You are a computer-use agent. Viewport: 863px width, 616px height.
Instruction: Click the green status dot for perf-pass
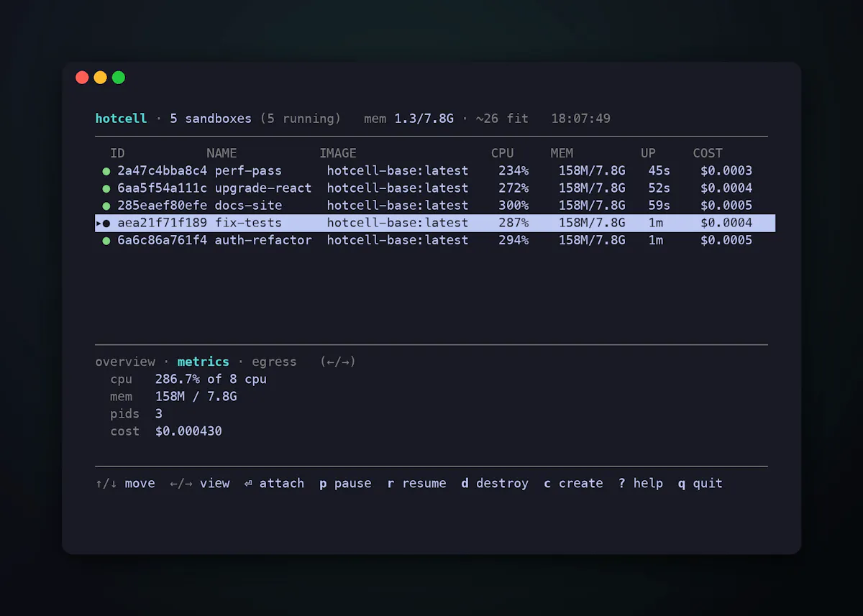pos(106,171)
